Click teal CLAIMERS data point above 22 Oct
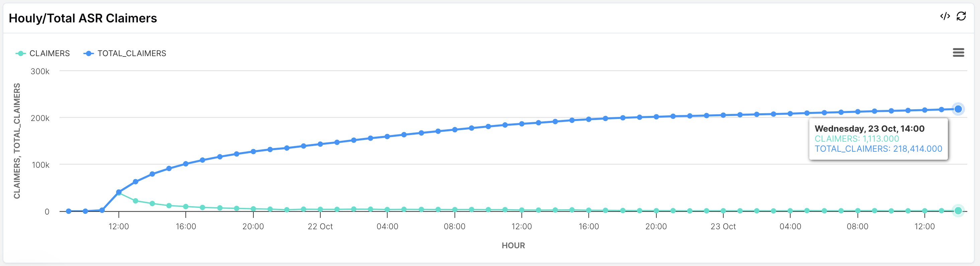The image size is (980, 266). [320, 210]
